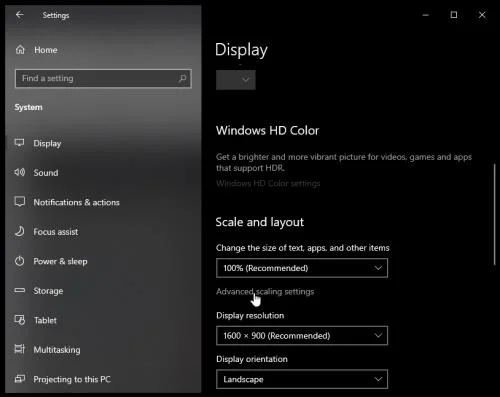
Task: Click the Multitasking icon
Action: pyautogui.click(x=20, y=349)
